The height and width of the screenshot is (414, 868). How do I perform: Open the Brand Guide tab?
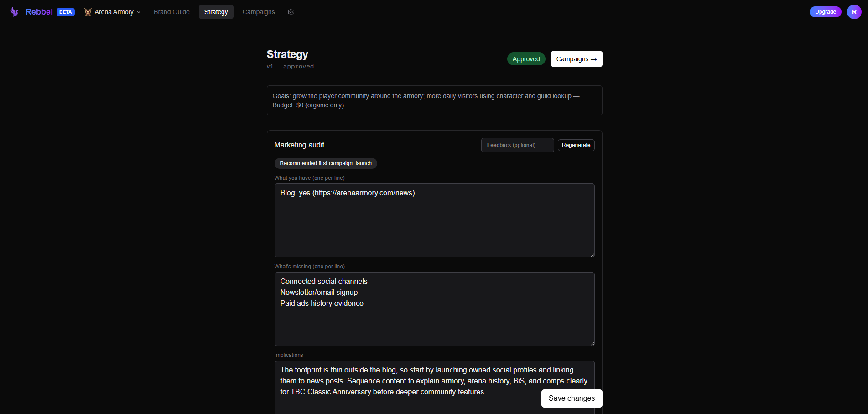pos(172,12)
